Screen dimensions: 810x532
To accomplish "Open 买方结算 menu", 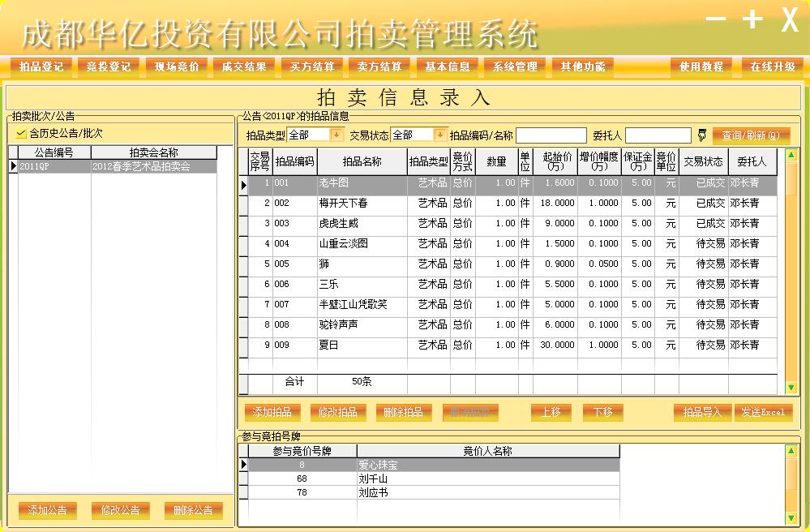I will [x=312, y=66].
